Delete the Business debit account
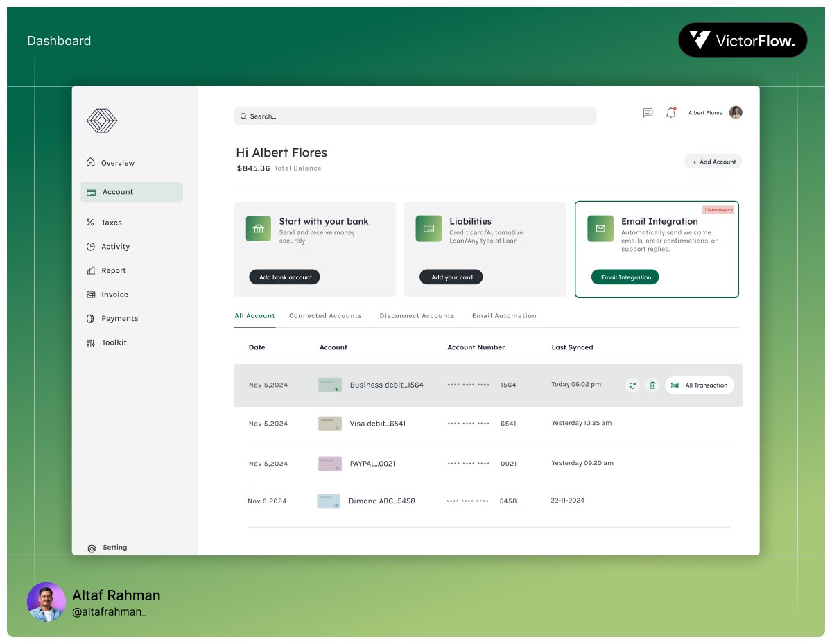The image size is (832, 644). point(652,385)
